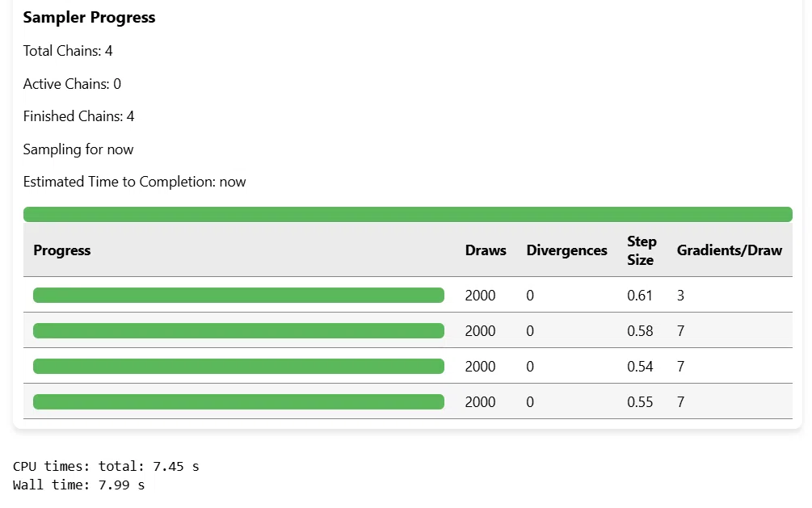Viewport: 812px width, 508px height.
Task: Click the Divergences column header
Action: tap(566, 250)
